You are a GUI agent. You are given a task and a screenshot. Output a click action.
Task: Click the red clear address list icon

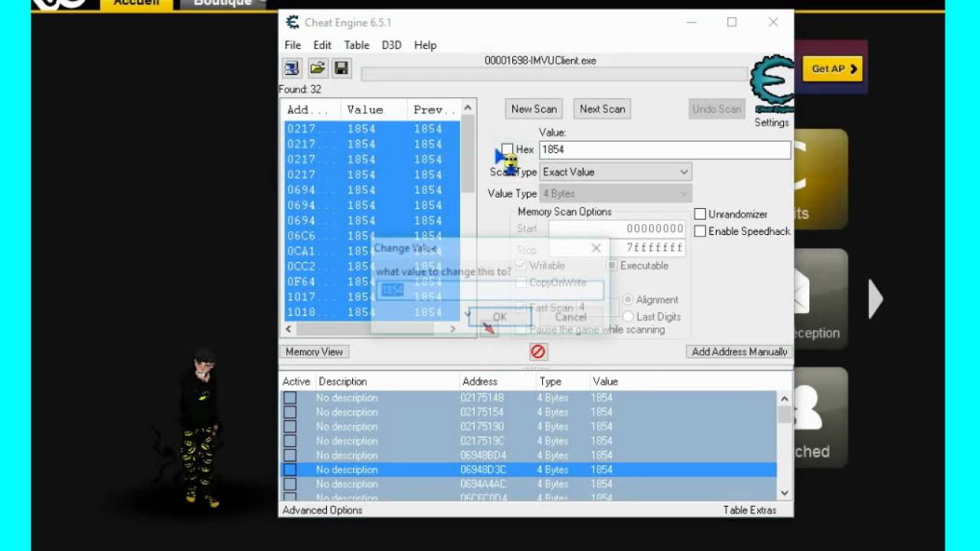pos(538,351)
